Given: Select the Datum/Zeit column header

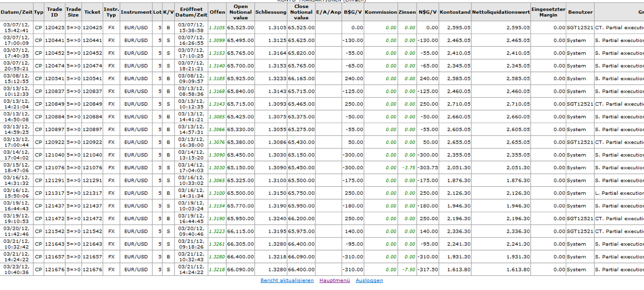Looking at the screenshot, I should point(16,12).
